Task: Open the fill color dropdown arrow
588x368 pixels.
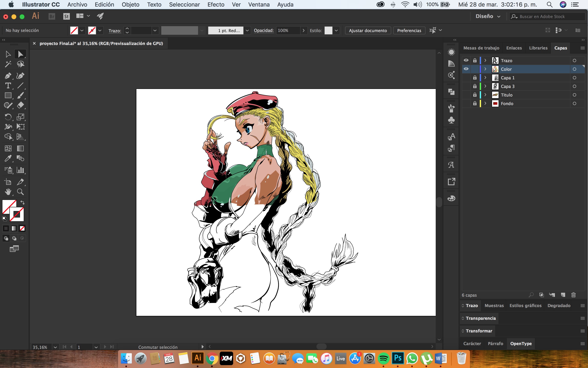Action: click(82, 30)
